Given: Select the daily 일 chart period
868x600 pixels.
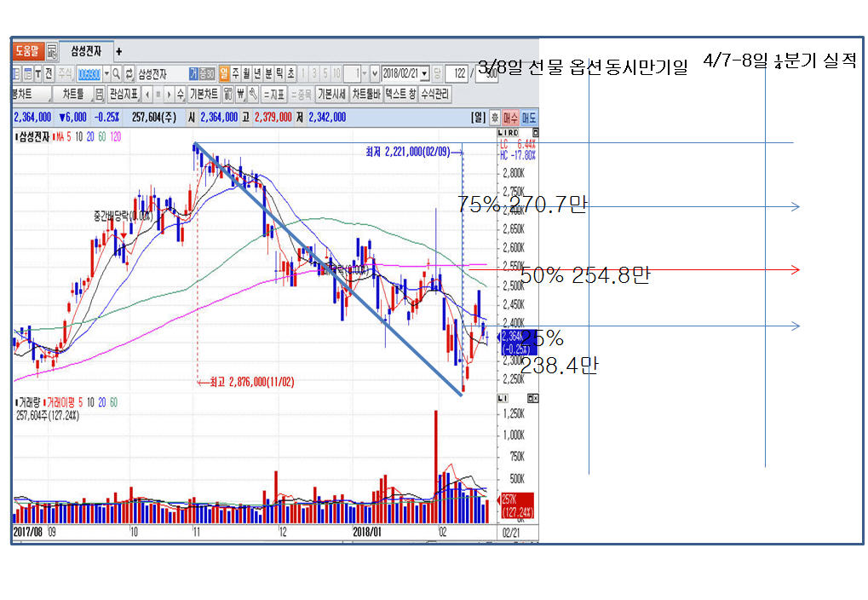Looking at the screenshot, I should (224, 73).
